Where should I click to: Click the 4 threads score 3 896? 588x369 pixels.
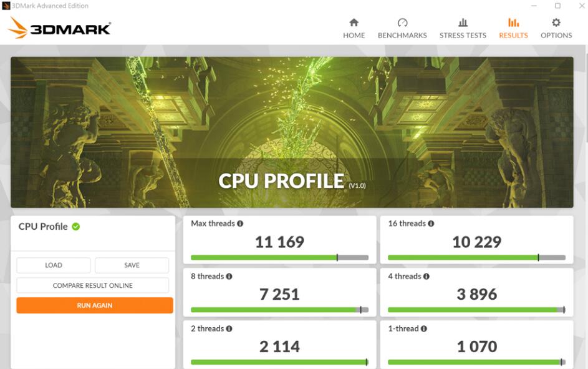click(476, 294)
